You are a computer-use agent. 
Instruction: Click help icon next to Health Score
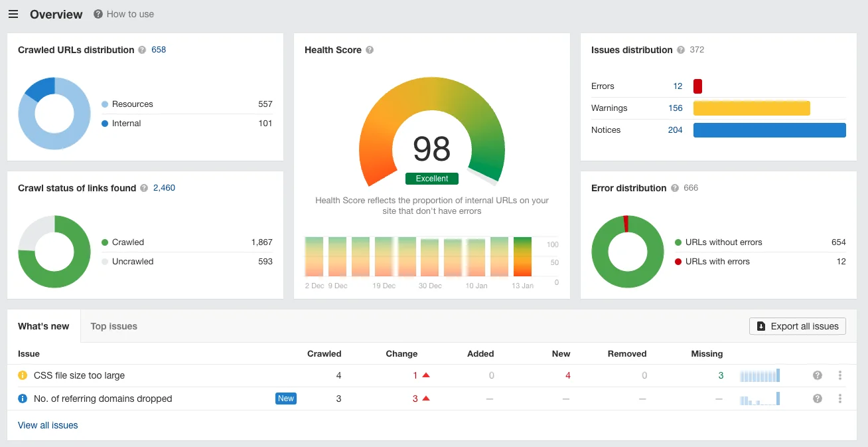(370, 50)
